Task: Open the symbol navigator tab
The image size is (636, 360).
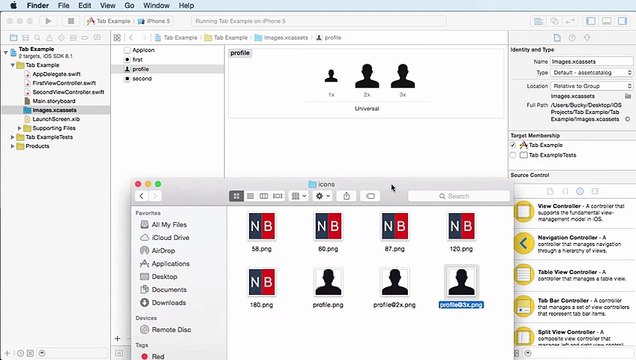Action: (x=25, y=38)
